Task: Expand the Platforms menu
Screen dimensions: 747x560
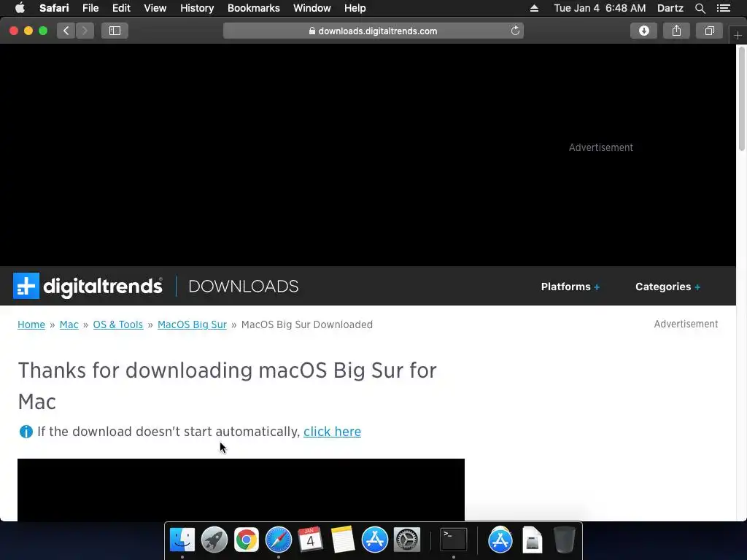Action: tap(570, 287)
